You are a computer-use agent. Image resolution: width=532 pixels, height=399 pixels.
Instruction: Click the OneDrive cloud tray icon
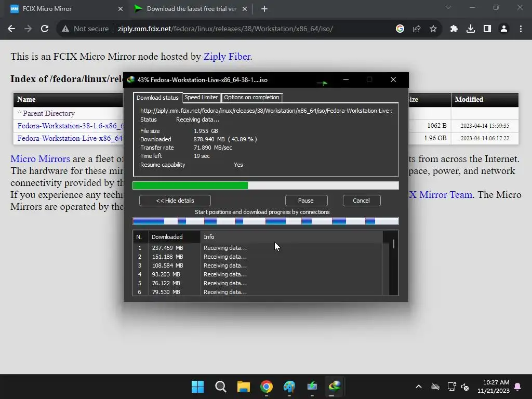click(435, 387)
